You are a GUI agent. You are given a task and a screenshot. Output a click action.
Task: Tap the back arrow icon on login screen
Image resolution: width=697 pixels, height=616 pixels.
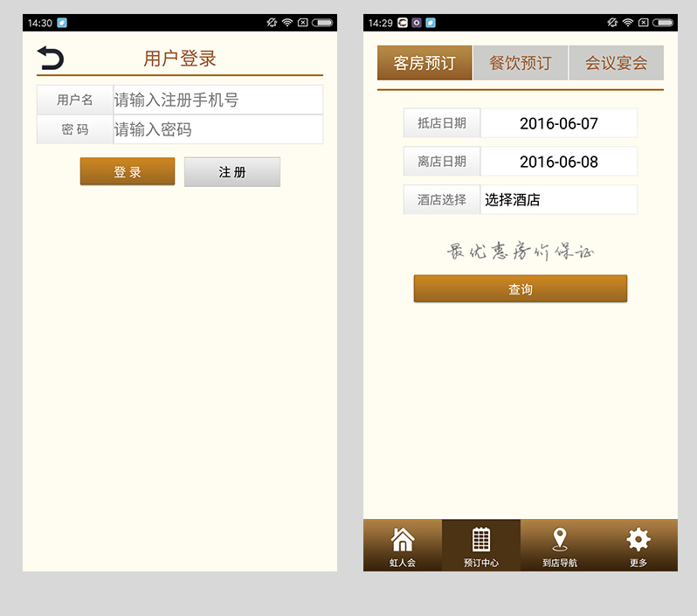pyautogui.click(x=51, y=59)
